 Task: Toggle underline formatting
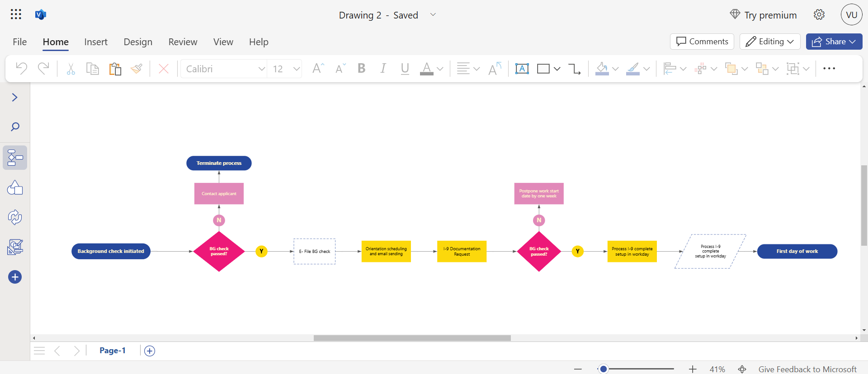(x=405, y=69)
